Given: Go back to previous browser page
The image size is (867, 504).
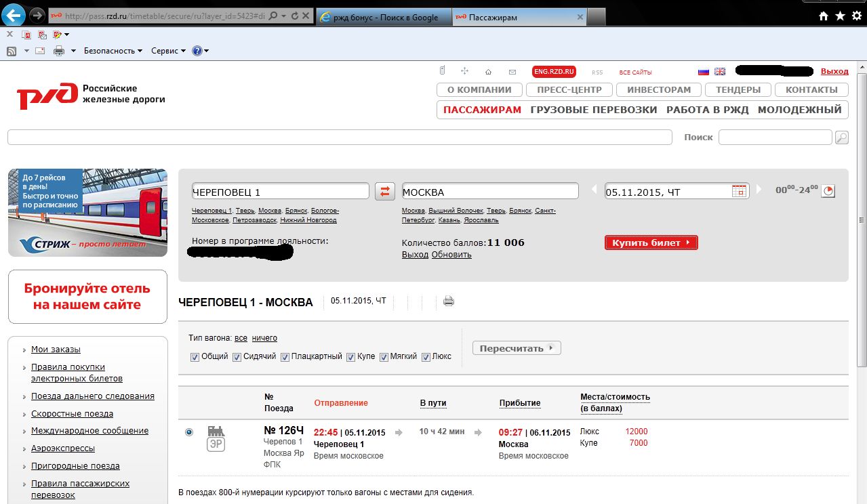Looking at the screenshot, I should tap(14, 15).
